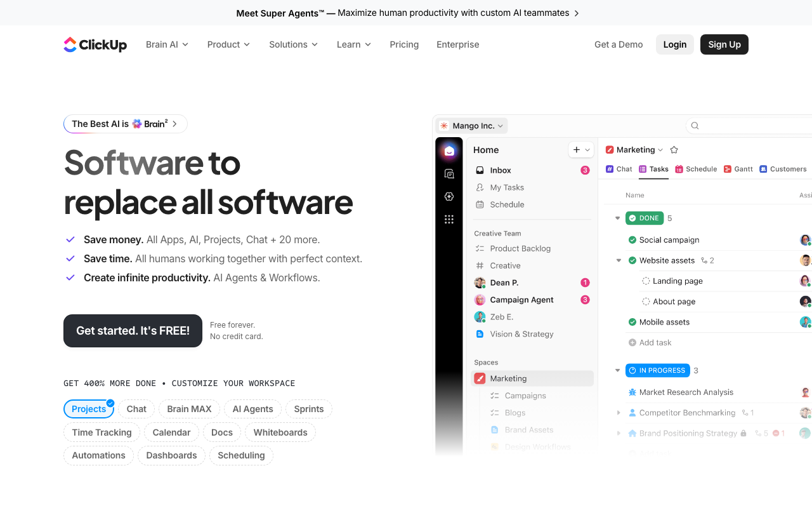
Task: Click the Login button
Action: 675,44
